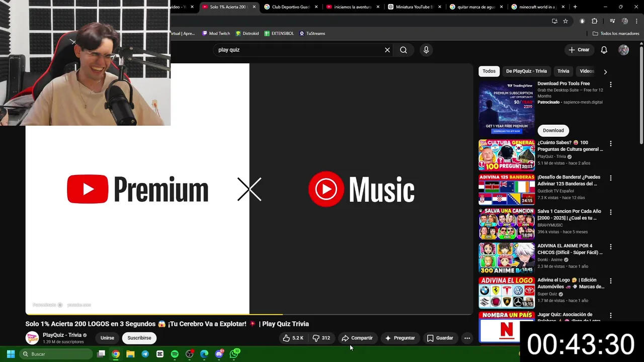
Task: Open a new Chrome tab
Action: (x=575, y=7)
